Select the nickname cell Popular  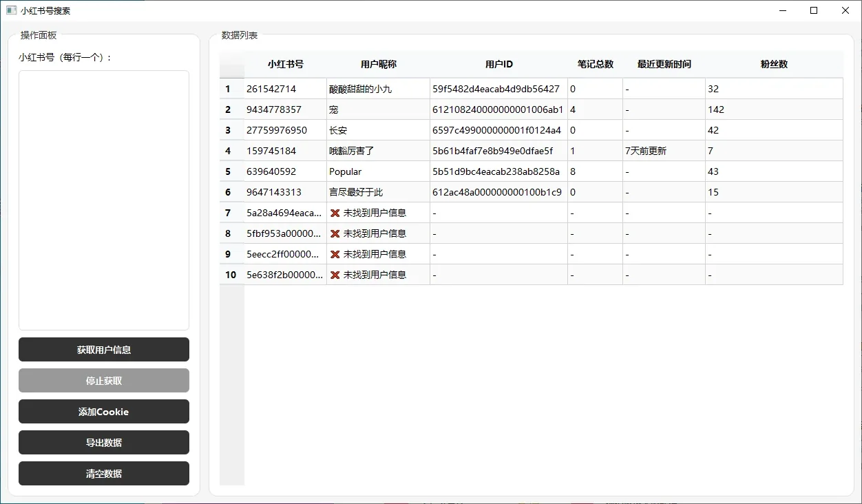379,171
